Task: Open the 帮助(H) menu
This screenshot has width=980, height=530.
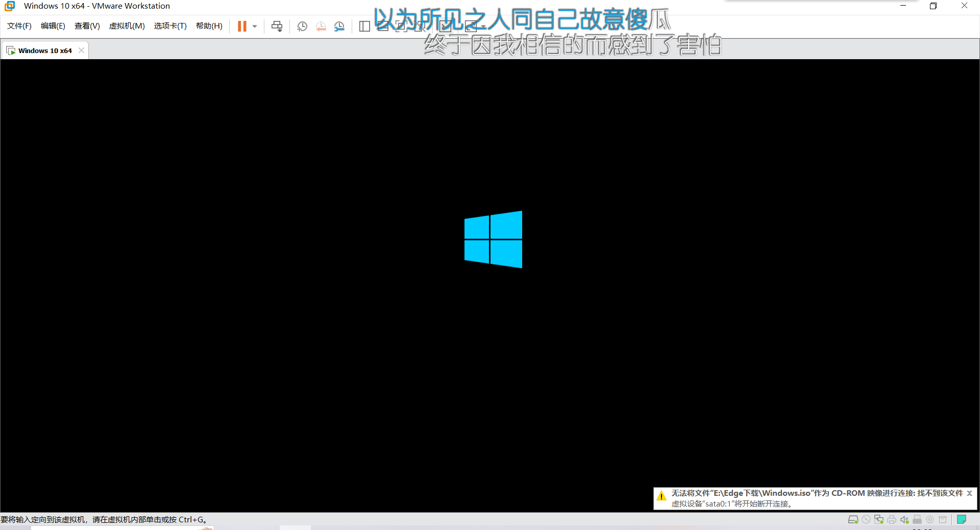Action: [209, 26]
